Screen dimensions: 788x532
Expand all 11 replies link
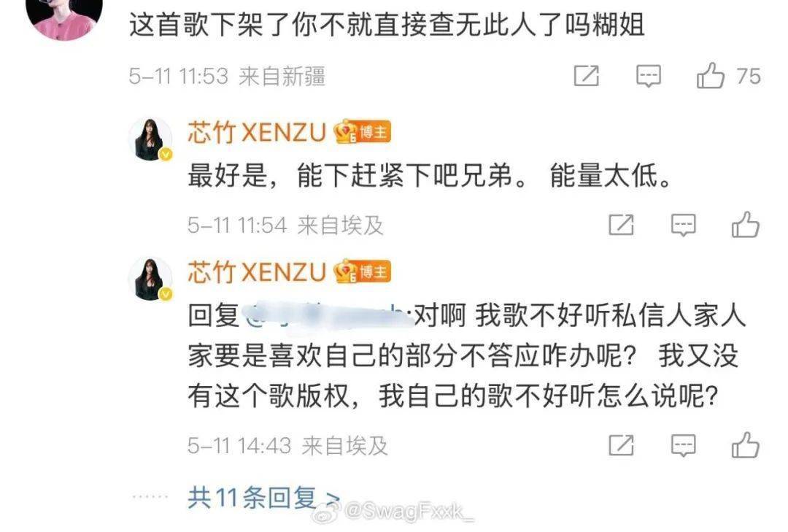pos(264,497)
